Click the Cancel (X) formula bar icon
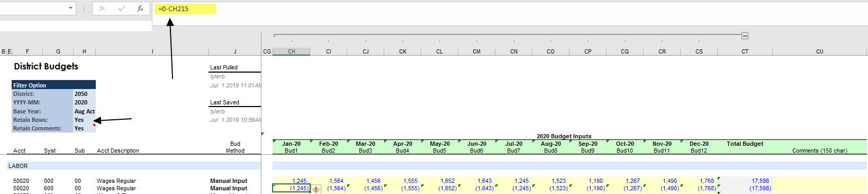The height and width of the screenshot is (194, 868). (102, 8)
